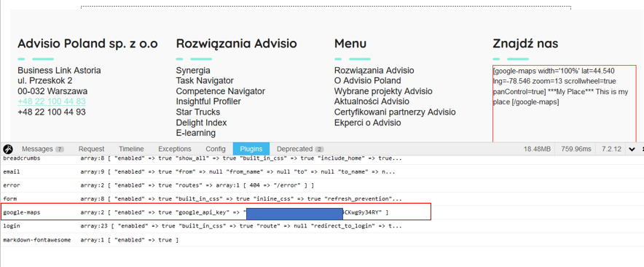Click the Advisio Poland sp. z o.o heading

87,44
